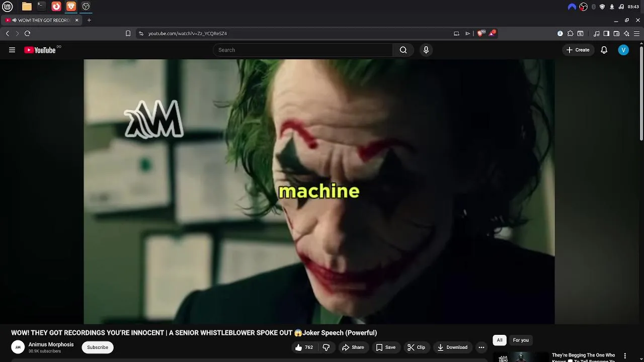Open the account avatar V menu

point(623,50)
